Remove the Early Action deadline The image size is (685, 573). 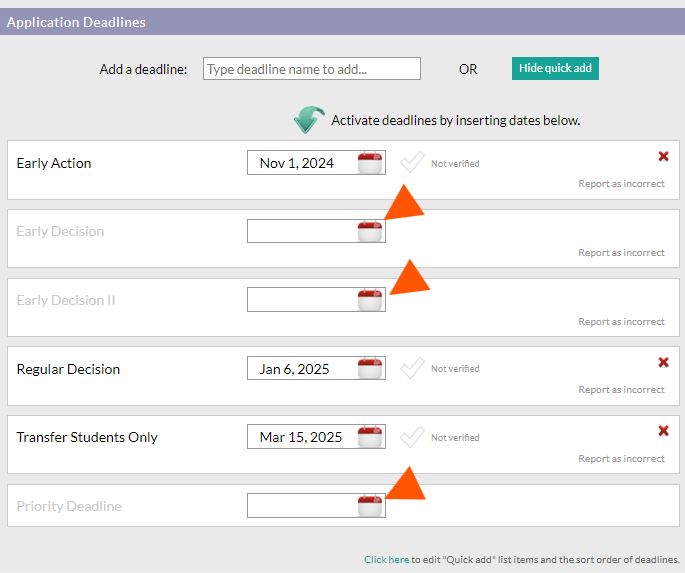(663, 156)
